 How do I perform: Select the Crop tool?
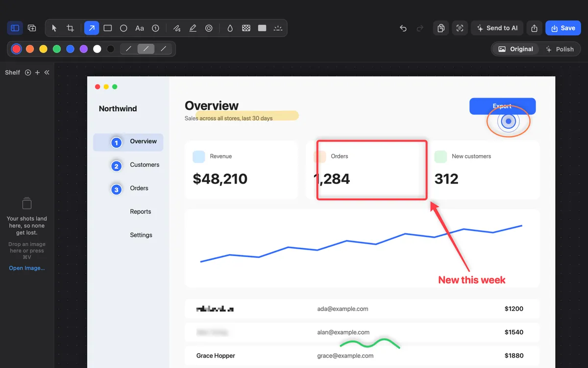coord(70,28)
